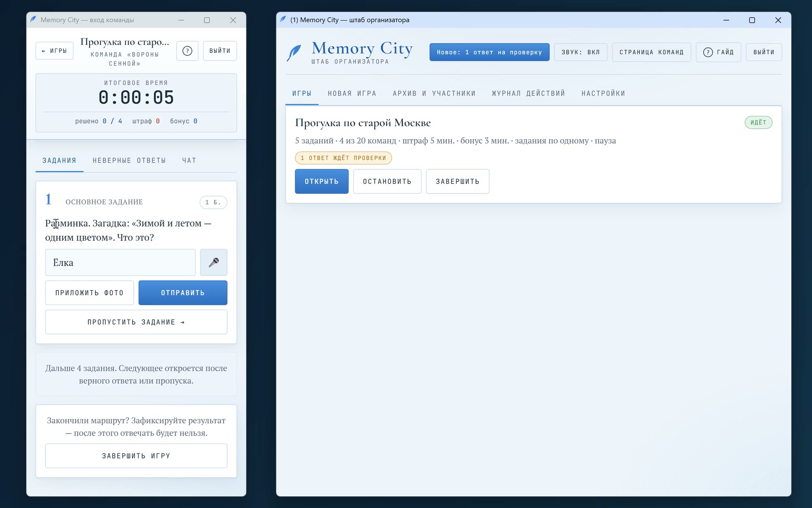Open СТРАНИЦА КОМАНД in organizer window
Screen dimensions: 812x508
[x=651, y=52]
